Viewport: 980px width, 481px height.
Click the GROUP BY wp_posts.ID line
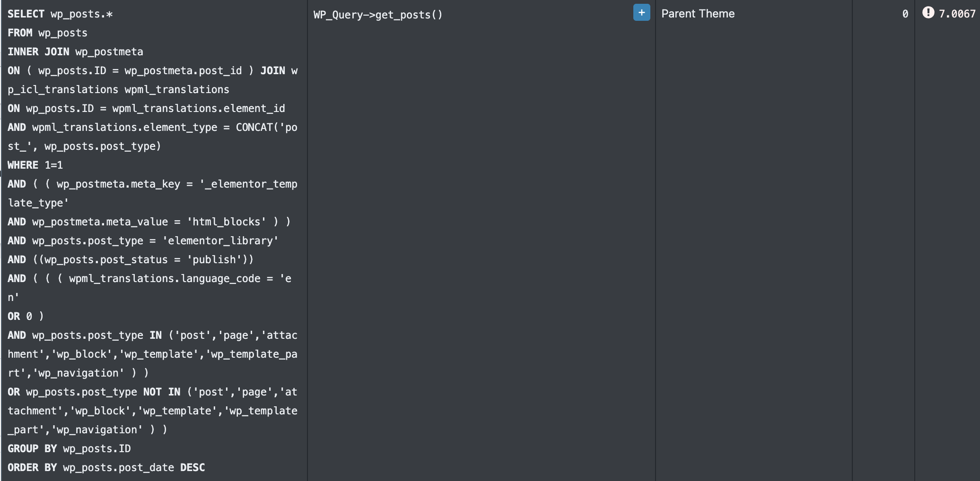click(x=69, y=449)
